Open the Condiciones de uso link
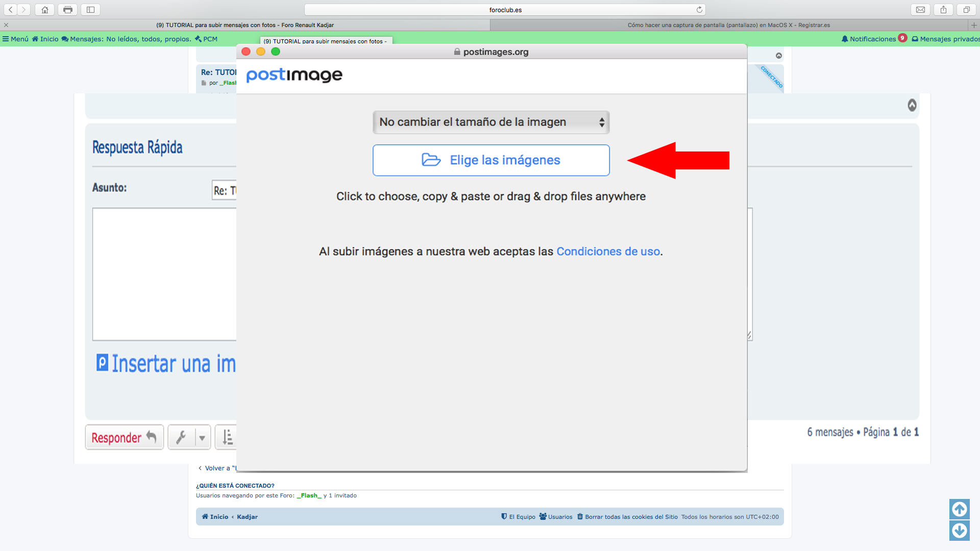This screenshot has width=980, height=551. click(x=608, y=252)
